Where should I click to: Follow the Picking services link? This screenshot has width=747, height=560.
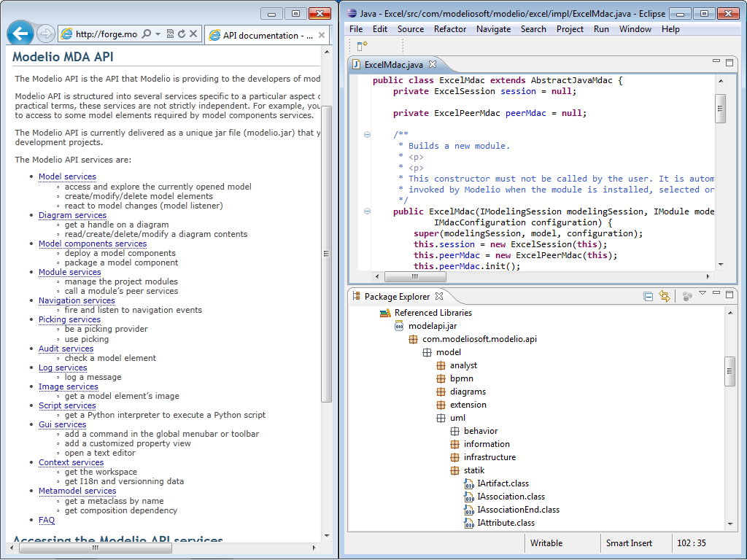(x=69, y=319)
